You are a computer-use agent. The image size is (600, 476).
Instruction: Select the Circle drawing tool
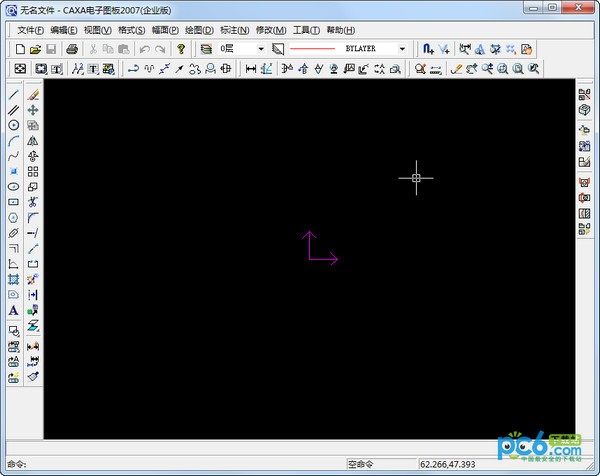click(x=14, y=125)
